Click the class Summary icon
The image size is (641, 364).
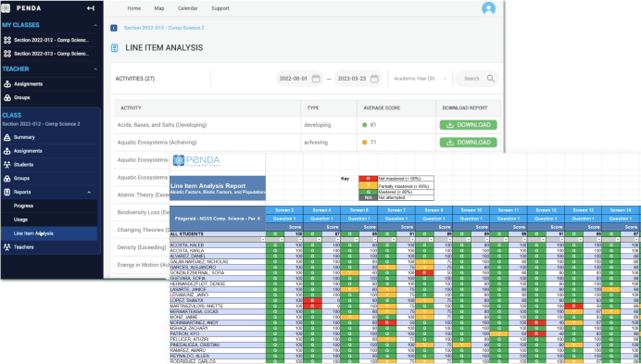coord(7,137)
